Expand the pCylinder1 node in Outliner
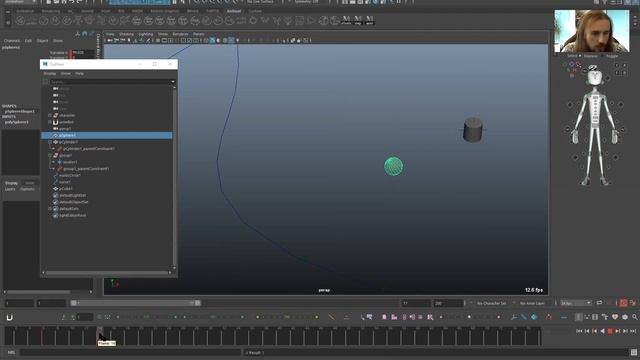Screen dimensions: 640x360 (x=50, y=142)
